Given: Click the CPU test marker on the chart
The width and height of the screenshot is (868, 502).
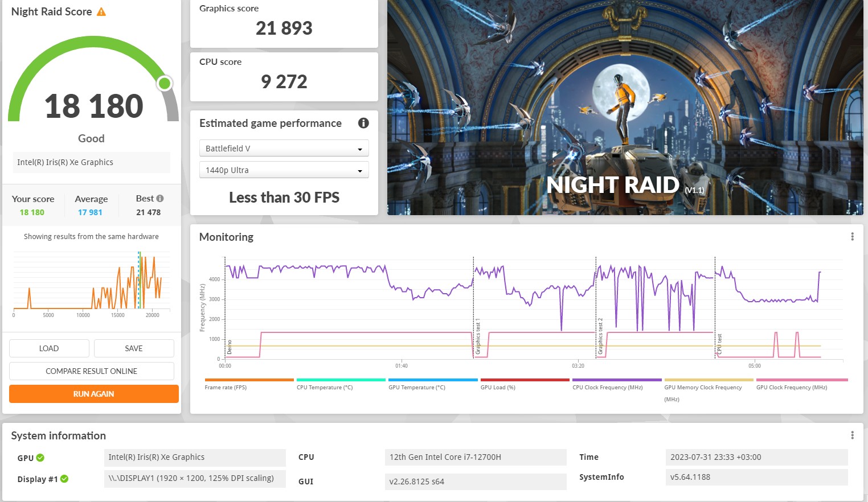Looking at the screenshot, I should [719, 344].
